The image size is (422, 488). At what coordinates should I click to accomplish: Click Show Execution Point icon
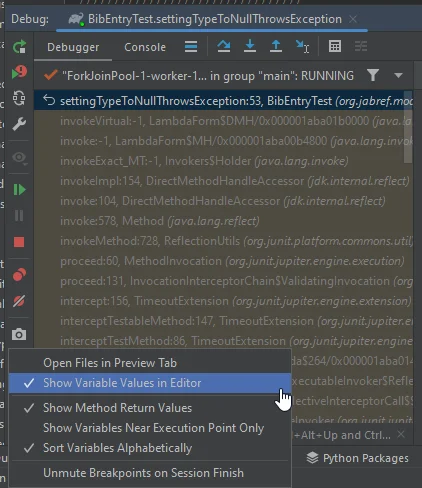tap(191, 47)
